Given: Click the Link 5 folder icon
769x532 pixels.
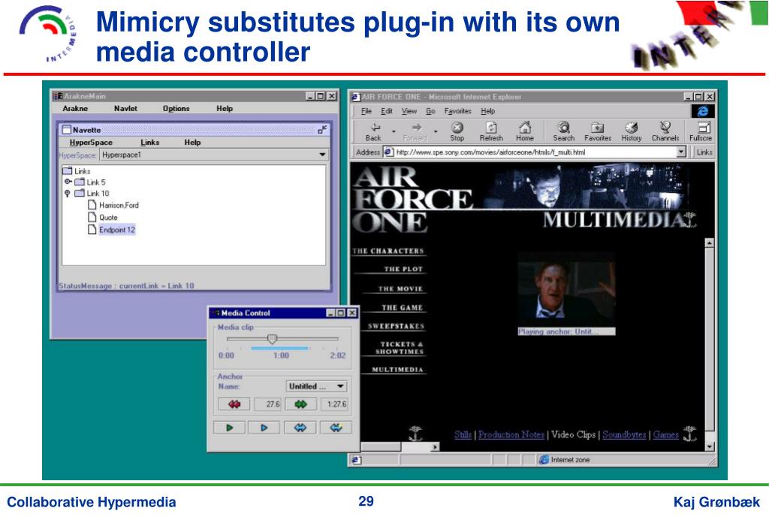Looking at the screenshot, I should [80, 182].
